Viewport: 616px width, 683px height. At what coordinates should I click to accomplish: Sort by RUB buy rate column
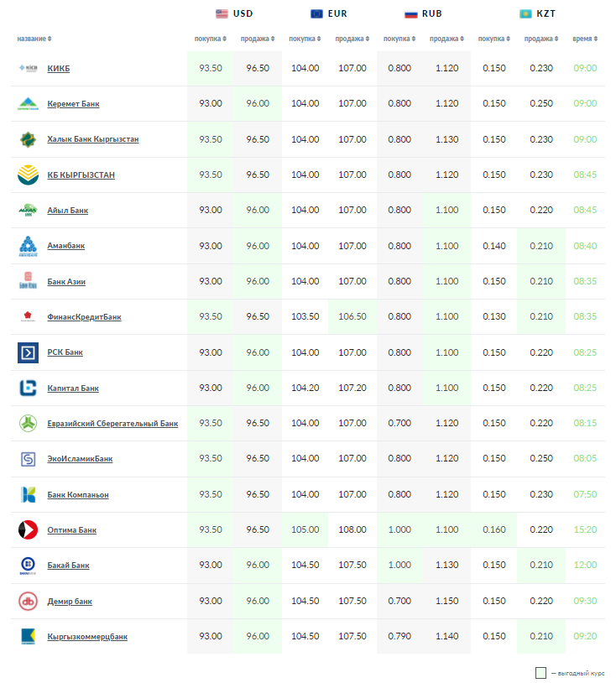click(399, 39)
